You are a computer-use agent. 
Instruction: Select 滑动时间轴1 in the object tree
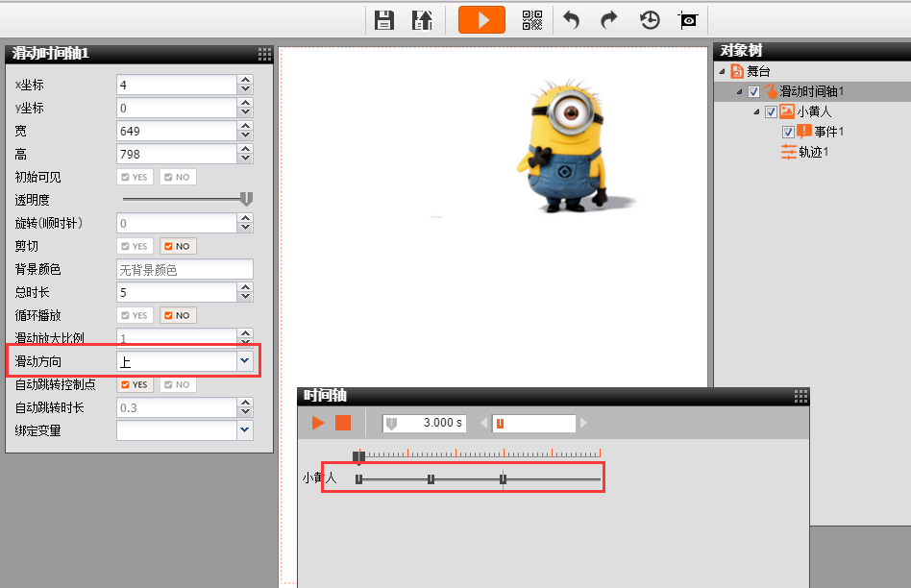(x=811, y=91)
